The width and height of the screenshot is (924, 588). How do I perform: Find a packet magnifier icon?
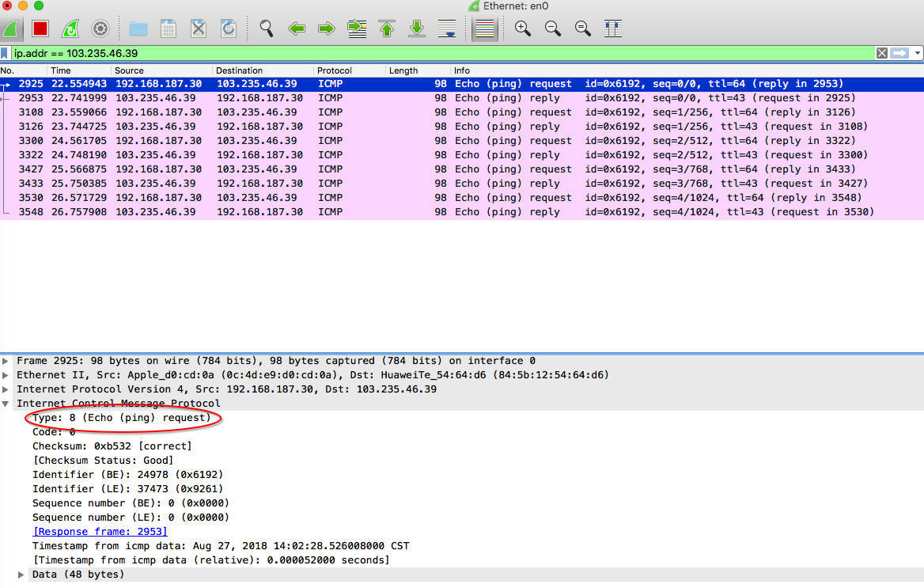pyautogui.click(x=267, y=28)
